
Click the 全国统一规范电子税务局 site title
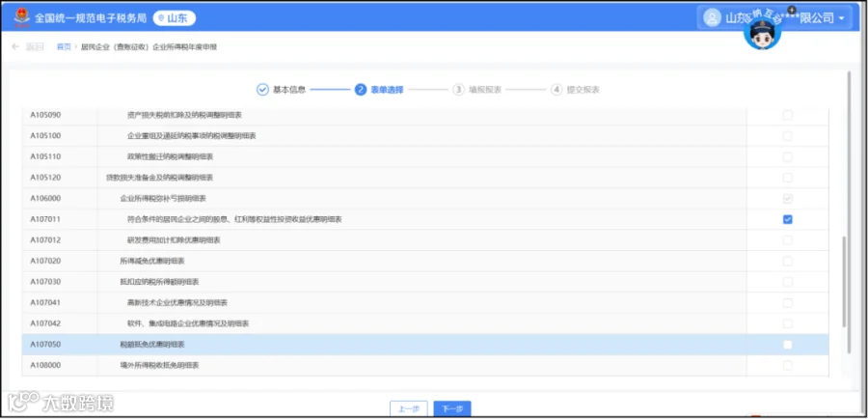point(91,18)
